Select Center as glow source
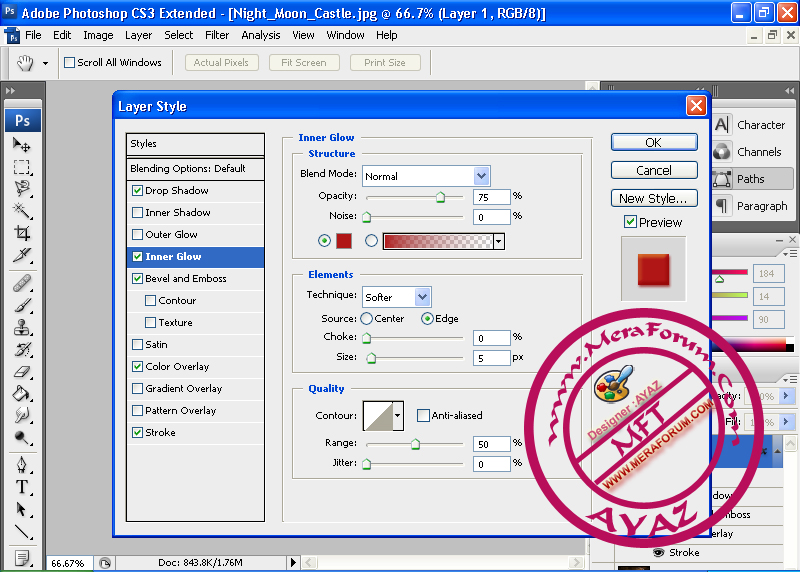 pyautogui.click(x=366, y=318)
